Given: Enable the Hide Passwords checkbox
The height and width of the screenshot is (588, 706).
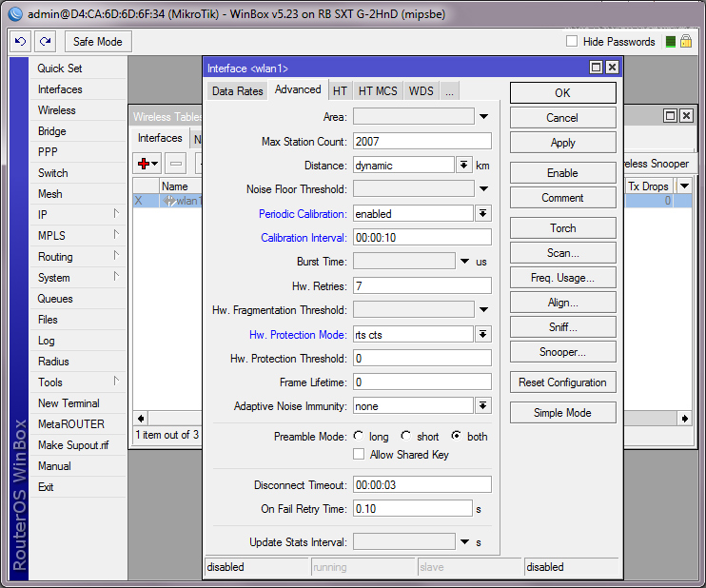Looking at the screenshot, I should pyautogui.click(x=572, y=42).
